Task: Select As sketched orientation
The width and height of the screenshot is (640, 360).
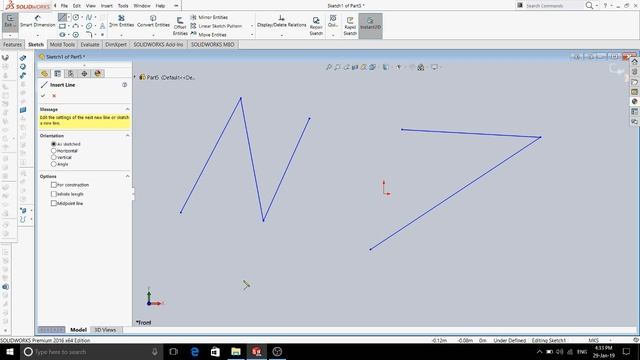Action: pos(53,144)
